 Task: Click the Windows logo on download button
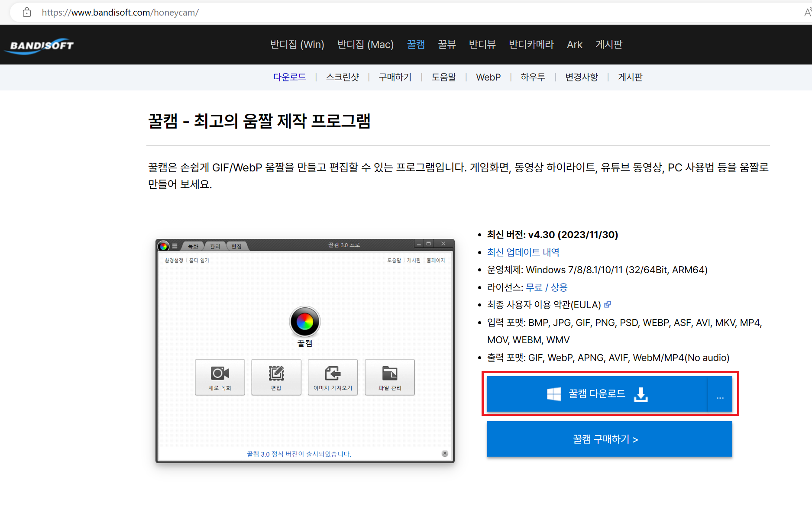tap(554, 394)
